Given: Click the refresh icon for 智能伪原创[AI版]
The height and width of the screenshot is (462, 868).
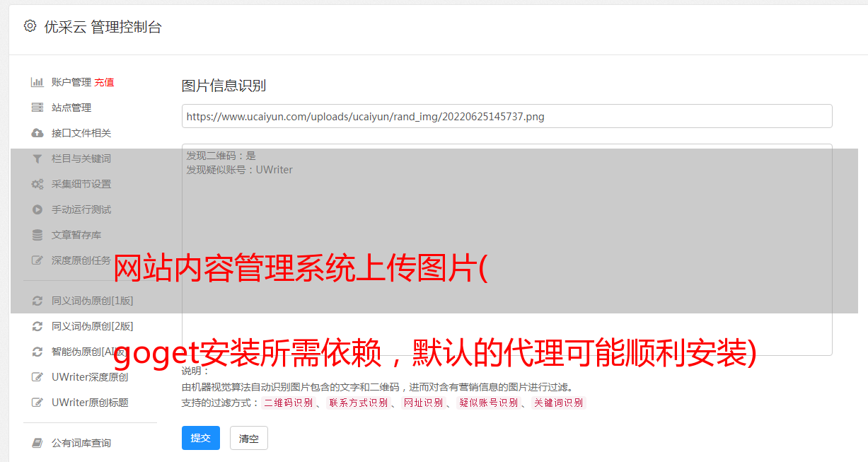Looking at the screenshot, I should tap(37, 352).
